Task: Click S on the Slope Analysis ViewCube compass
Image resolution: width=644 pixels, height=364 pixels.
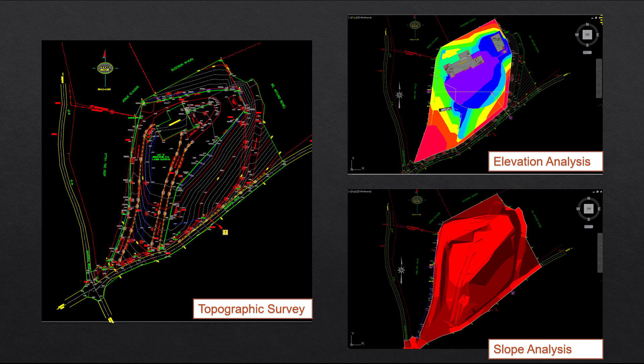Action: point(589,219)
